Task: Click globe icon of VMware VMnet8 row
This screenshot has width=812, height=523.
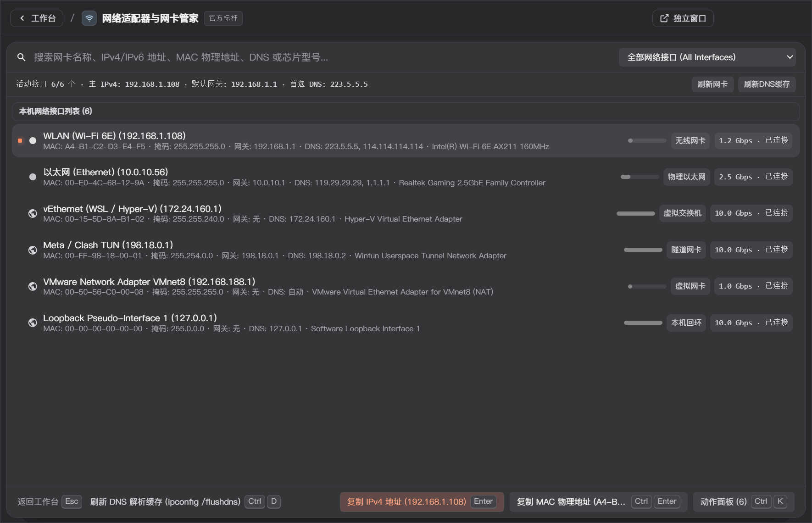Action: tap(33, 286)
